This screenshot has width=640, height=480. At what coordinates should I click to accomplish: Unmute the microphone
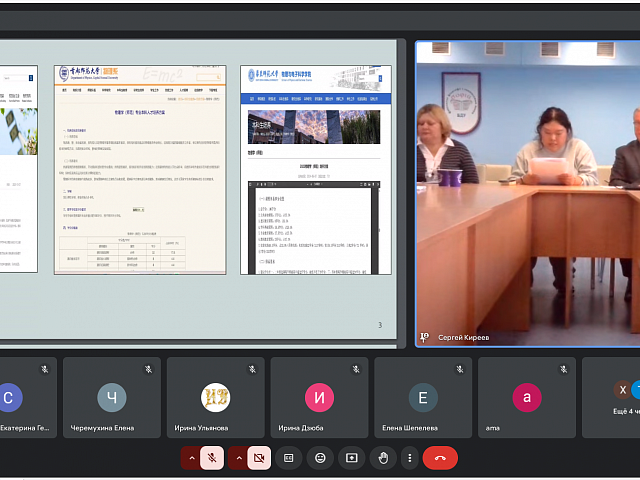pos(212,457)
